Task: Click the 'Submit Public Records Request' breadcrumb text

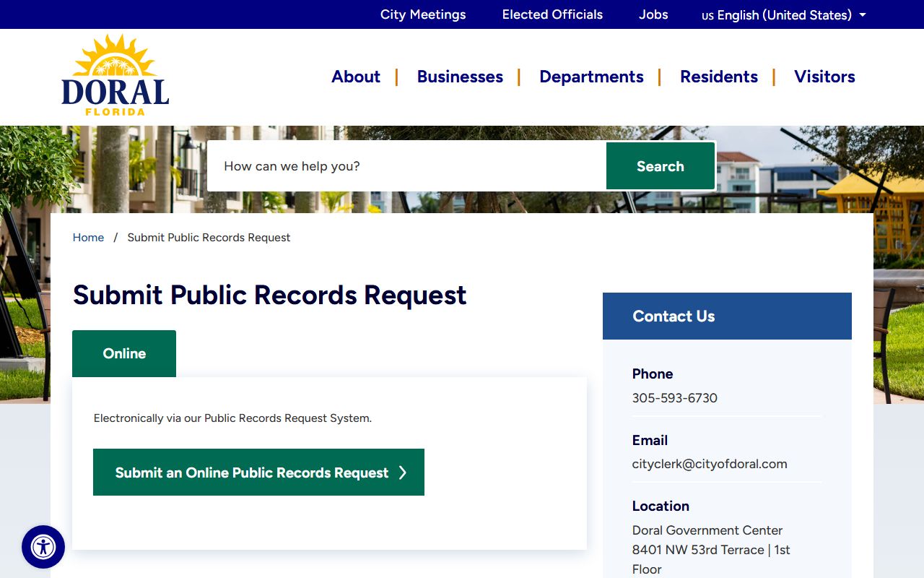Action: click(x=209, y=238)
